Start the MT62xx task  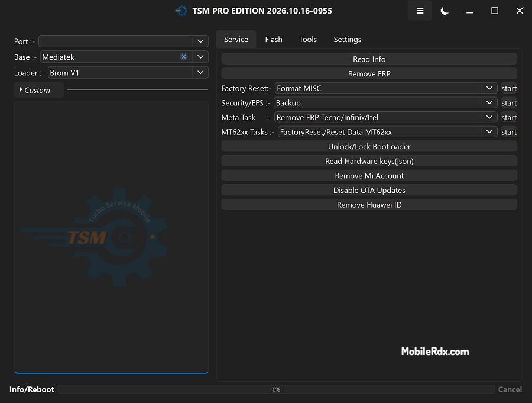coord(509,132)
